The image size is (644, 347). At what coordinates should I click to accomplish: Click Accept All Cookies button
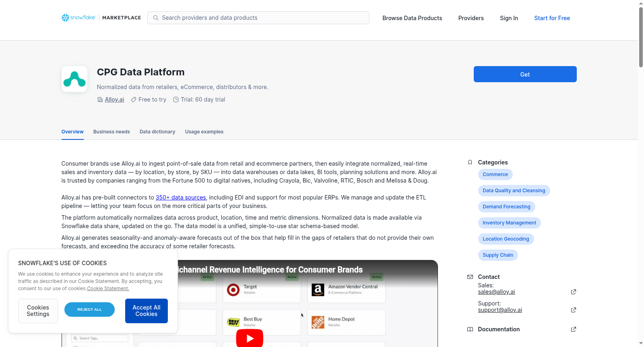[x=147, y=311]
